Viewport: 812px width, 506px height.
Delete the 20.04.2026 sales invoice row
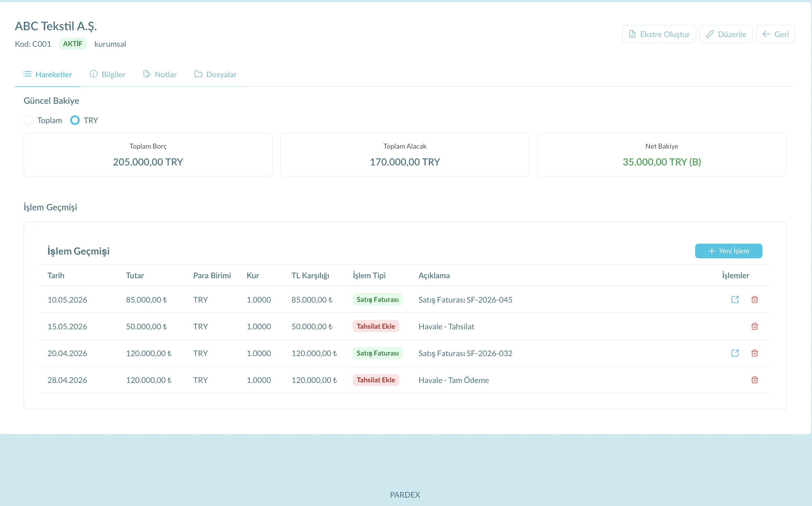click(754, 353)
